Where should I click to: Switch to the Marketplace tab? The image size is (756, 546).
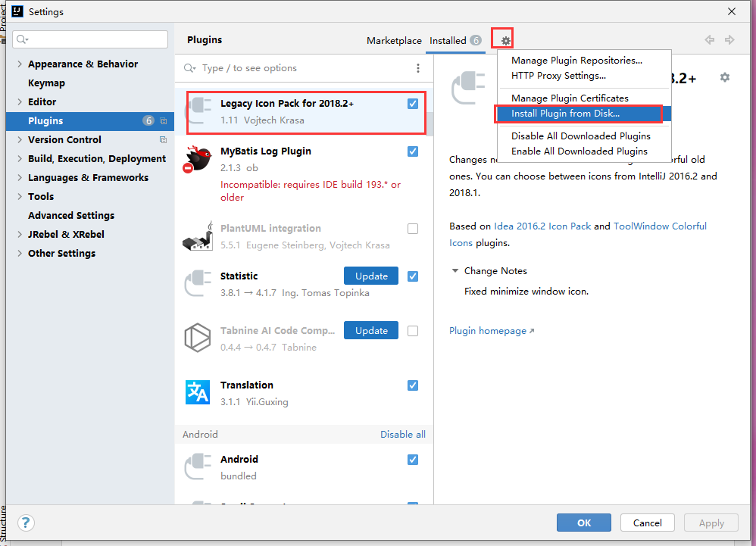pos(394,41)
